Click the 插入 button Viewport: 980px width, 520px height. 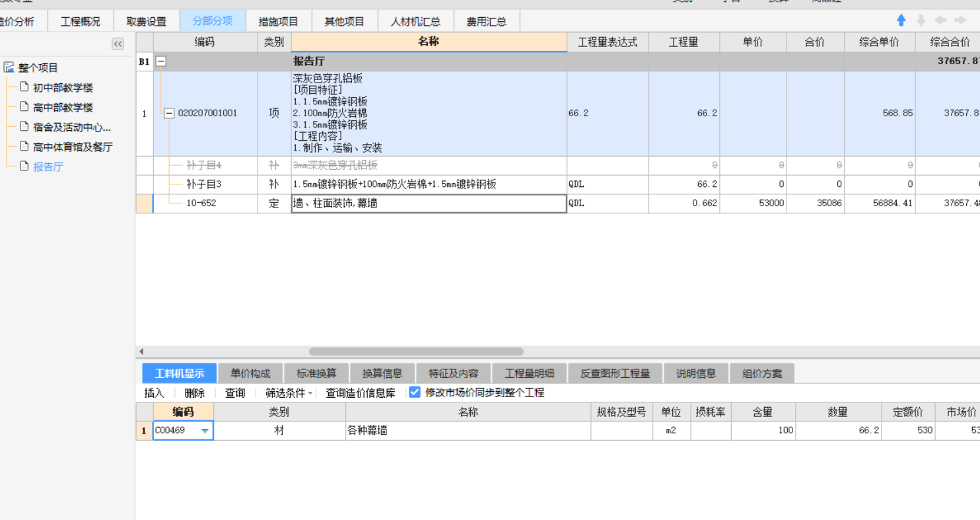(x=154, y=392)
